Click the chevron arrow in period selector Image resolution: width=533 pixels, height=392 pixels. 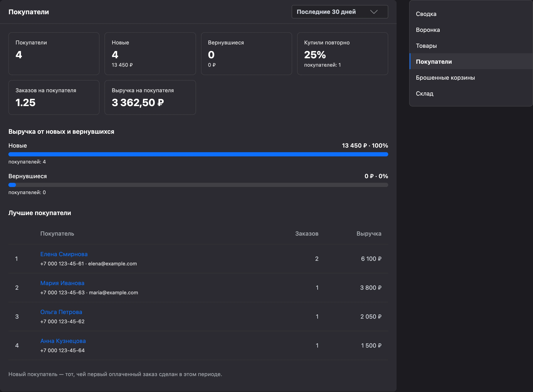(374, 12)
